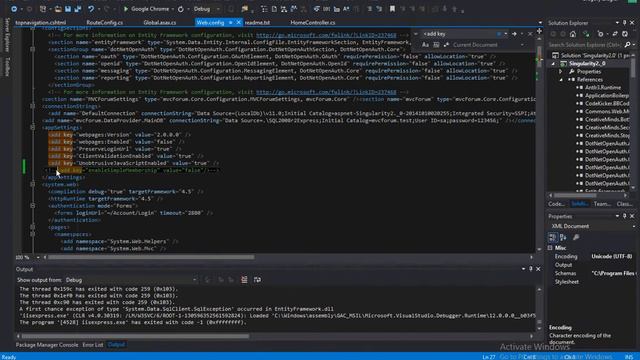Viewport: 640px width, 360px height.
Task: Close the Web.config tab
Action: [x=239, y=22]
